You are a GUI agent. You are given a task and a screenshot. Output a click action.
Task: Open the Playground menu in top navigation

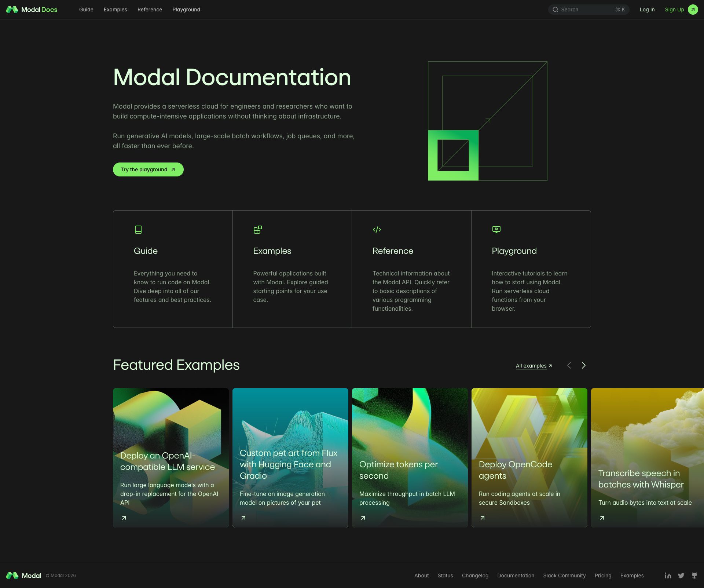(x=186, y=10)
